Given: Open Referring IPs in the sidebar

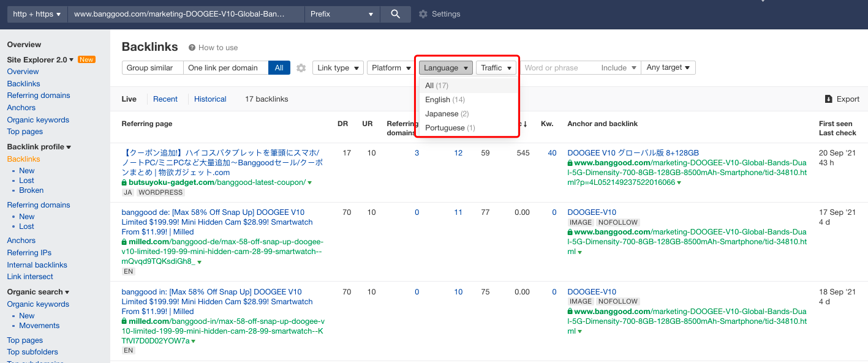Looking at the screenshot, I should (x=29, y=253).
